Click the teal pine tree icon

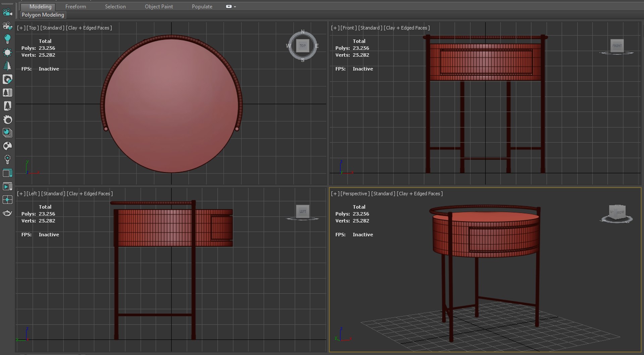tap(7, 66)
